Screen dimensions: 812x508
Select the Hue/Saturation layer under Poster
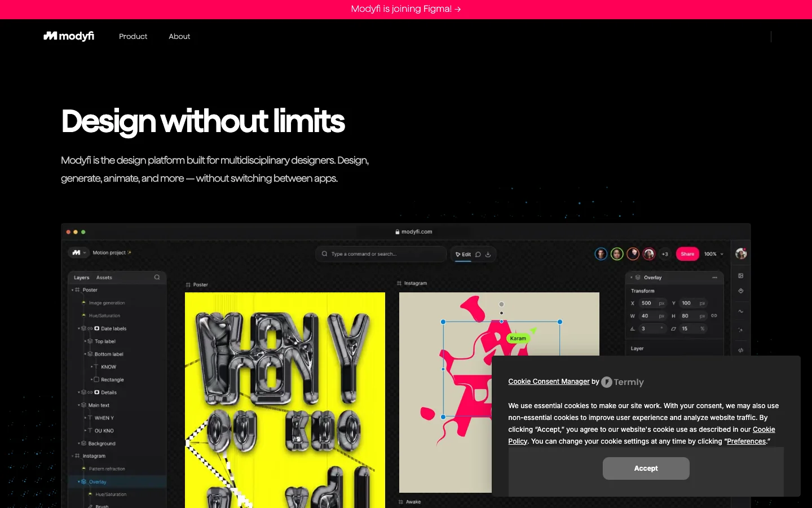click(x=104, y=316)
